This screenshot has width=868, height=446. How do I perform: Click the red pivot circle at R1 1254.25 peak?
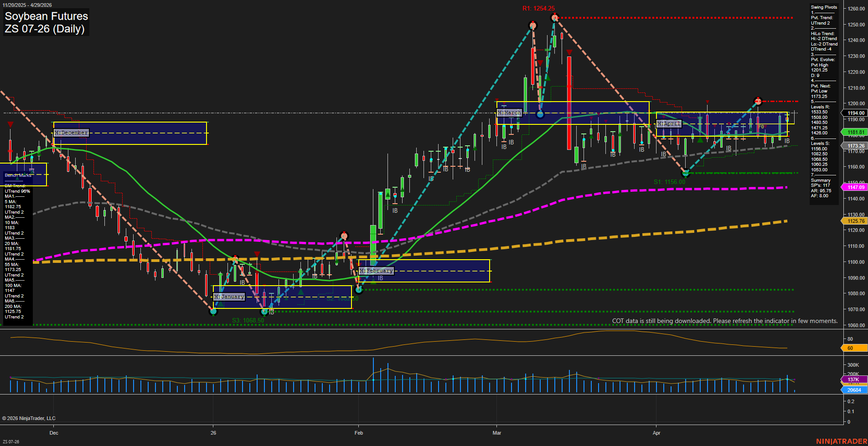554,17
